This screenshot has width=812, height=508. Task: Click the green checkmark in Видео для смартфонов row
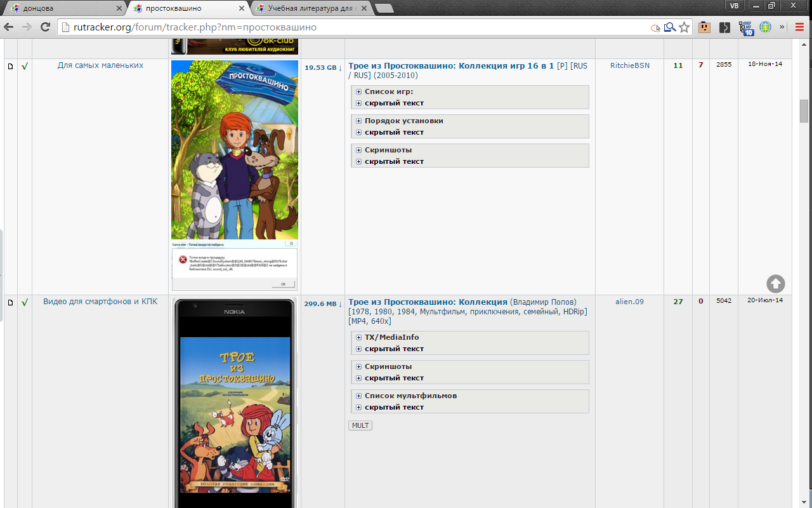point(25,302)
